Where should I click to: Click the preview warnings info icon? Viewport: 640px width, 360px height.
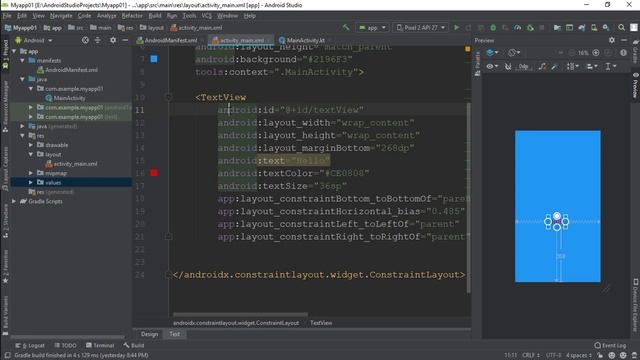(x=623, y=53)
